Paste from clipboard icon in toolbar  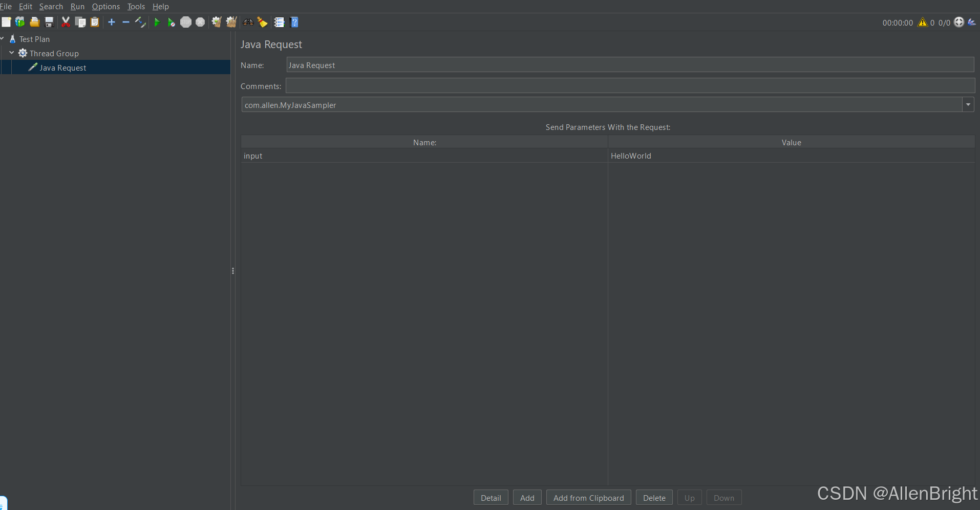(x=95, y=22)
